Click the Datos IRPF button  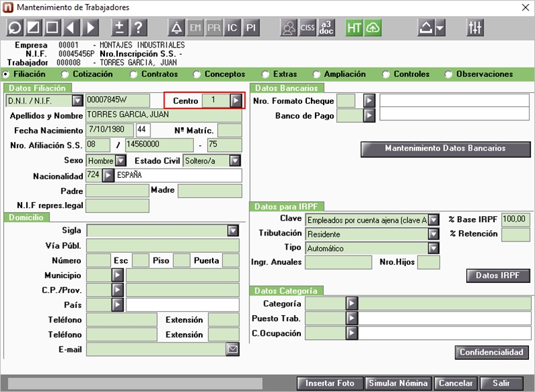(x=498, y=276)
